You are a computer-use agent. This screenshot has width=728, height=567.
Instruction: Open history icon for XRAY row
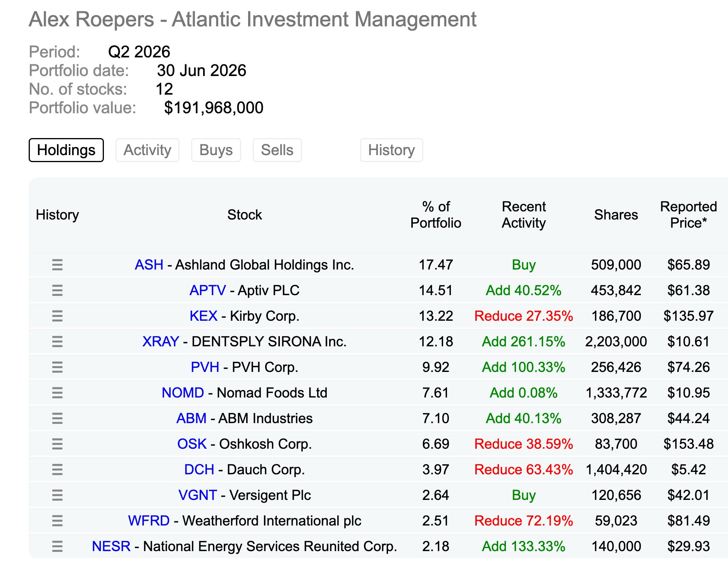[57, 342]
